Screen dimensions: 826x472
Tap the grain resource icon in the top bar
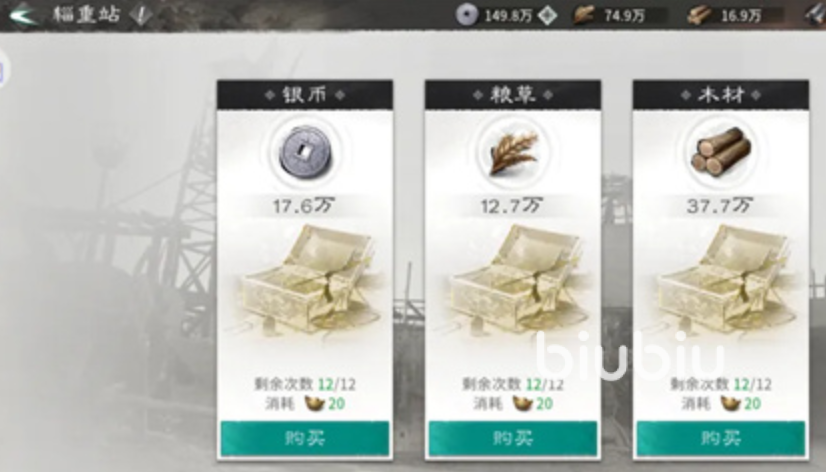click(584, 15)
